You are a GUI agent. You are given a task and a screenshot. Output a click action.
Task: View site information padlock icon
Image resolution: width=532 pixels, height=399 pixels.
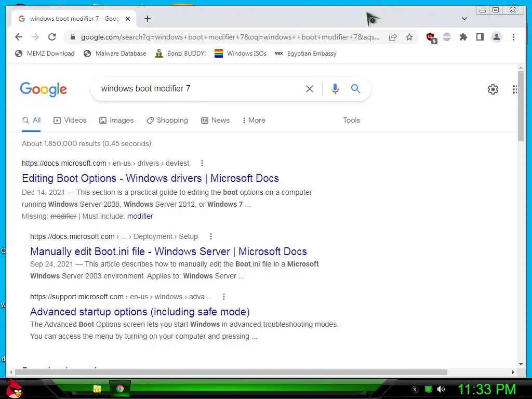73,37
